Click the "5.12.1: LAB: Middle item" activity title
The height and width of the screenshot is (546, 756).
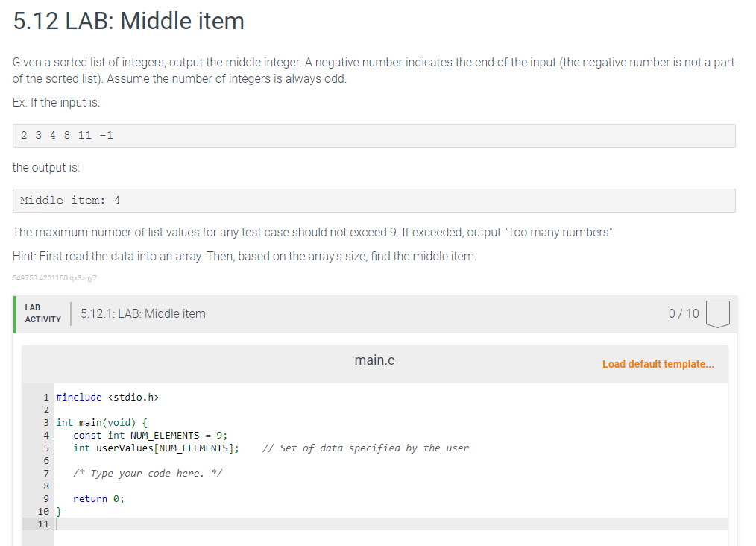[142, 313]
